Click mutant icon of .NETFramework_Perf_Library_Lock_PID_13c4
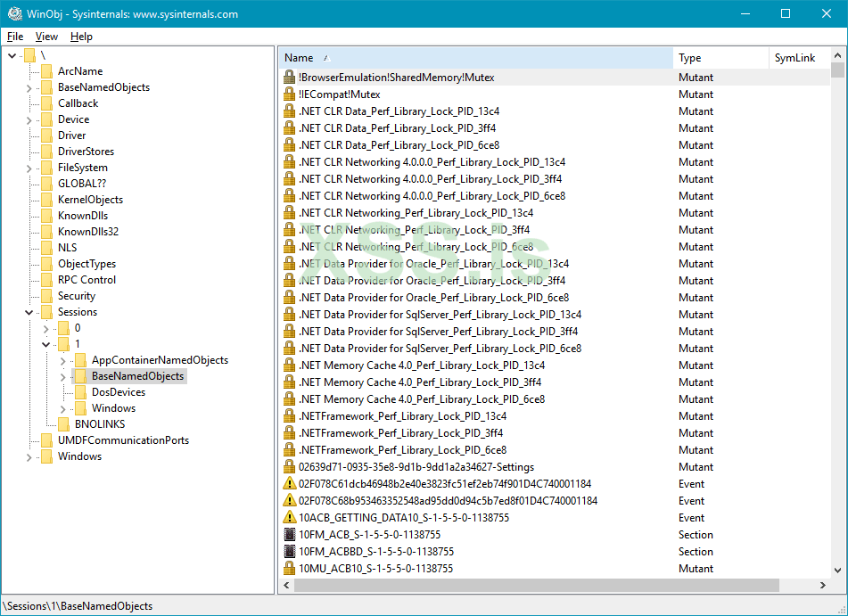The image size is (848, 616). 289,416
